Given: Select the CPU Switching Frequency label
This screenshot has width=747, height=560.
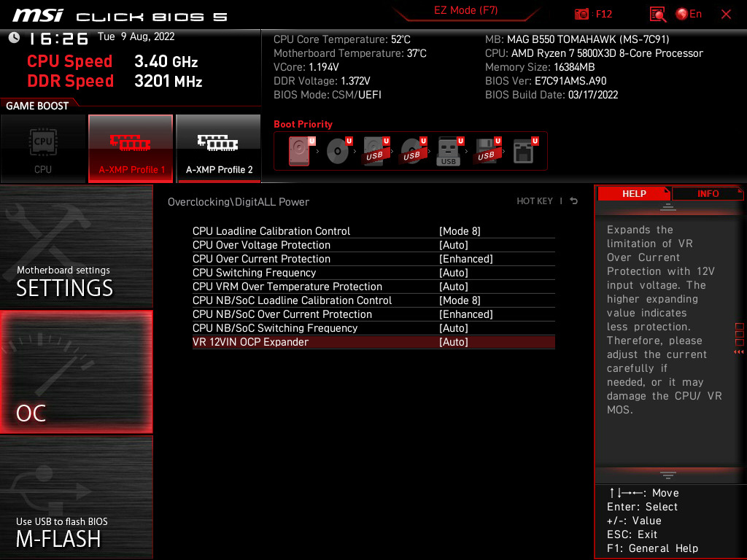Looking at the screenshot, I should (254, 273).
